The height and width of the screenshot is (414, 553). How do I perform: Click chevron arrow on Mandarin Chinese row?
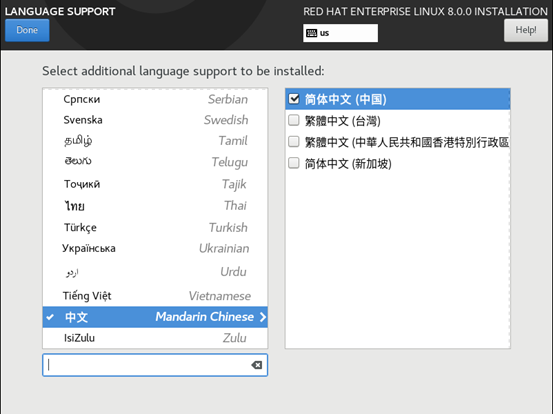tap(262, 317)
